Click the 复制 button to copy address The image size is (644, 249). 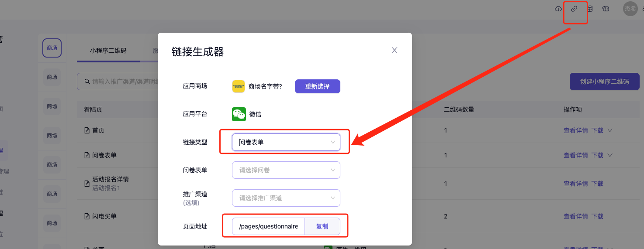(322, 226)
